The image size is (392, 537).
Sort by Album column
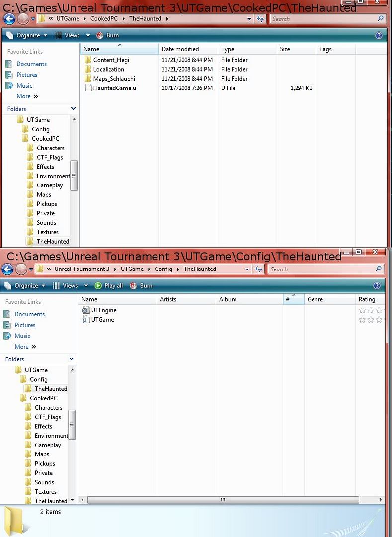pos(249,299)
